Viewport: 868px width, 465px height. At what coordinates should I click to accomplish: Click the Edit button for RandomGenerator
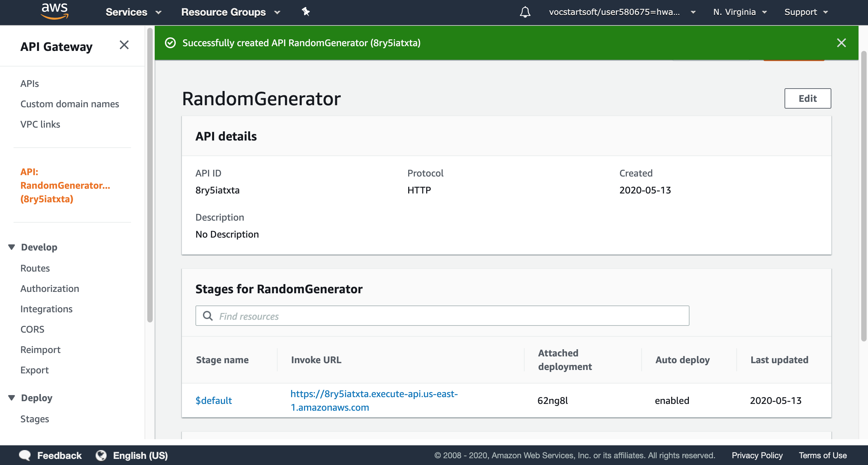tap(808, 98)
